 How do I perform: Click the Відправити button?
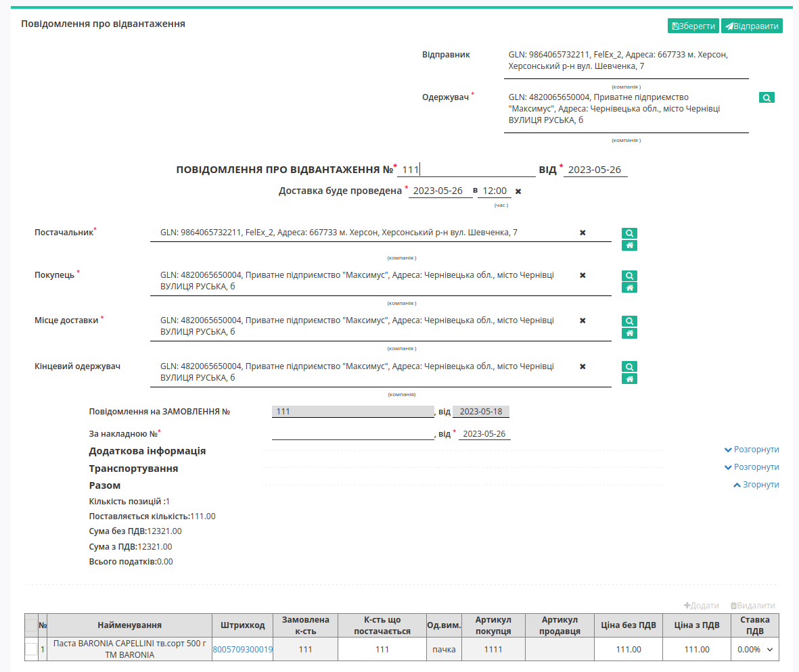click(751, 25)
